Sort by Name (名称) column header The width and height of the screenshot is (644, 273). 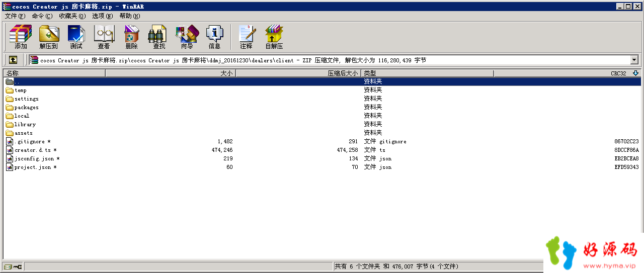coord(54,73)
